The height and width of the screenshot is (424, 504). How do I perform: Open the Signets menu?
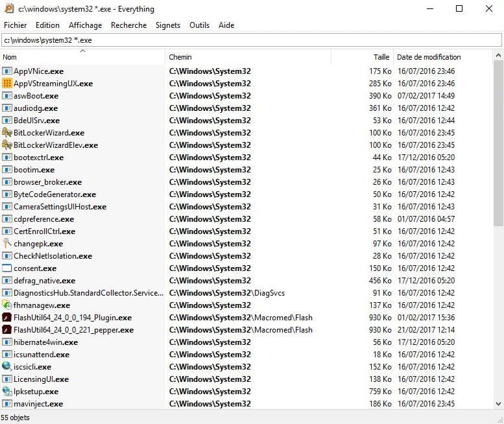click(168, 25)
